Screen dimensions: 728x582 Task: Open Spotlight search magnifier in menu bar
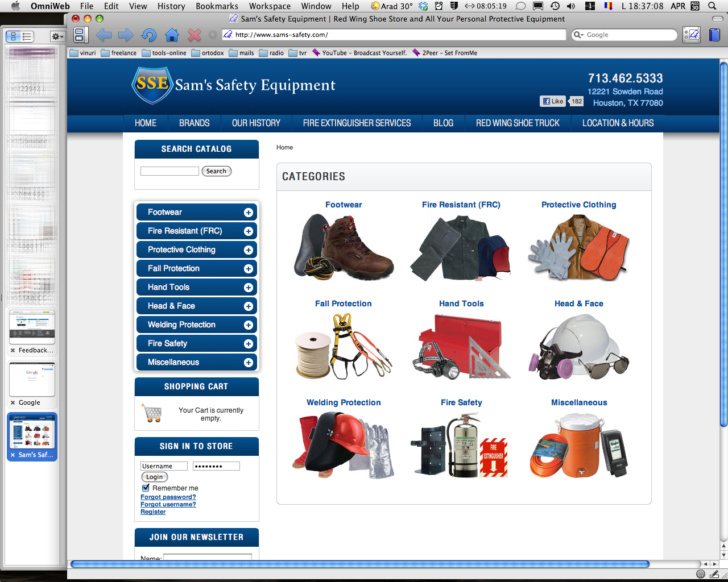click(712, 6)
